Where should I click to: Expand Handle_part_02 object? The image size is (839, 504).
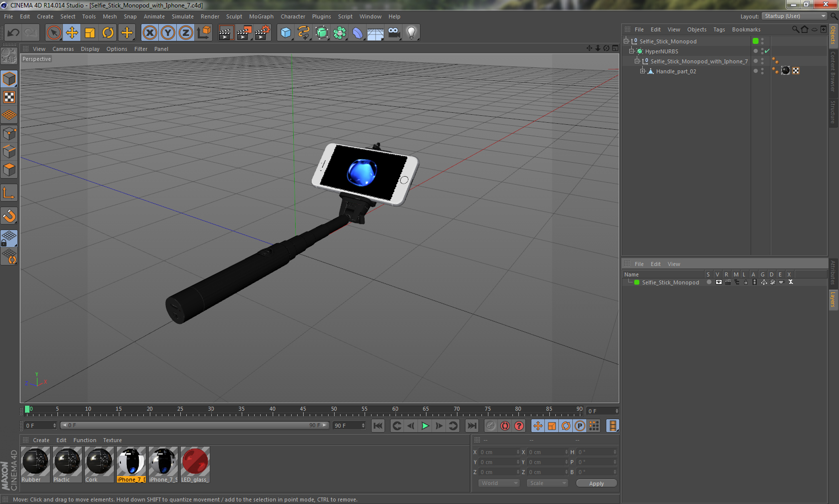coord(643,71)
